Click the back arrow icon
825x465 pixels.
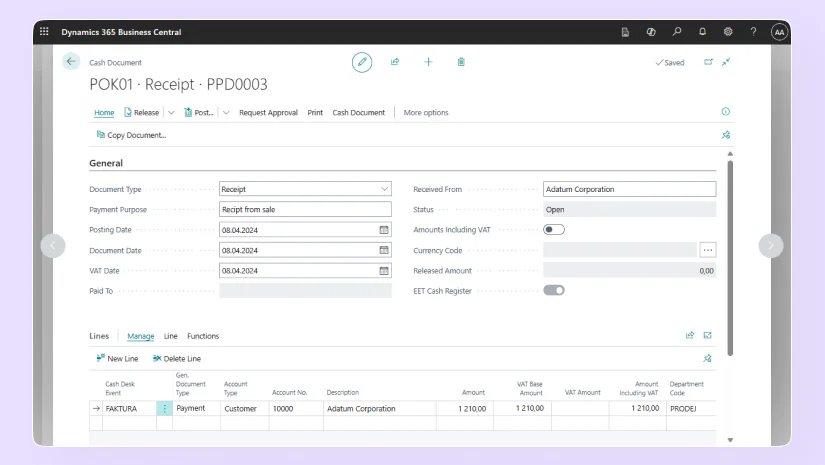pos(70,62)
